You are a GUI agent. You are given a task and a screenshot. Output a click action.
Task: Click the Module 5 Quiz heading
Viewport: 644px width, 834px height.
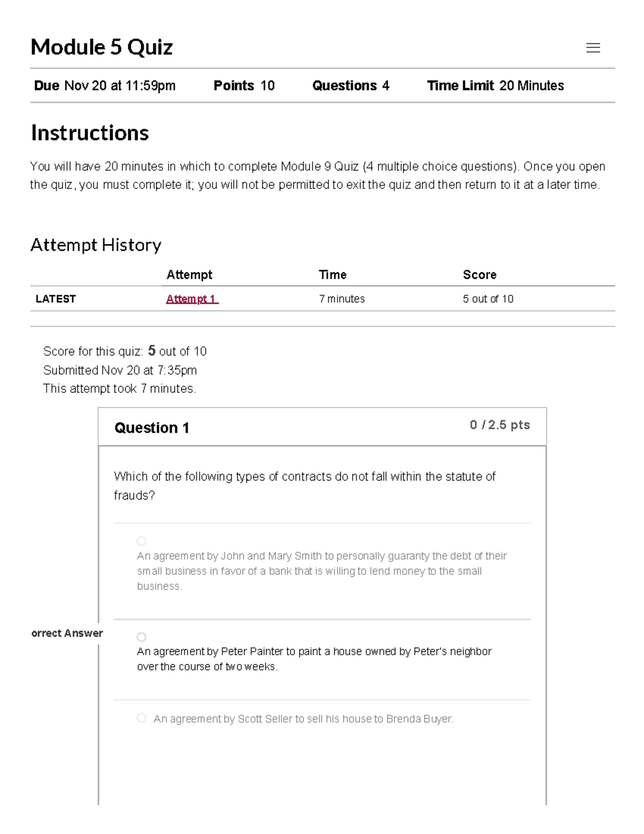[x=101, y=47]
